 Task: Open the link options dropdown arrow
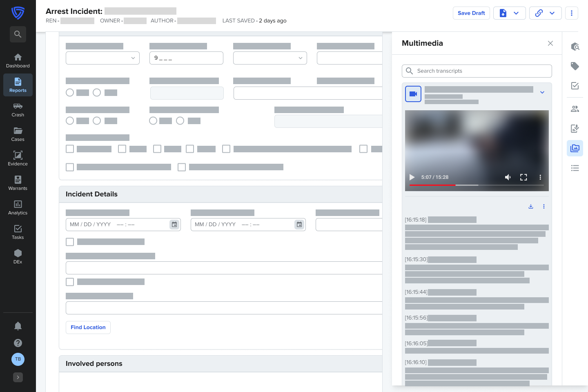tap(552, 13)
